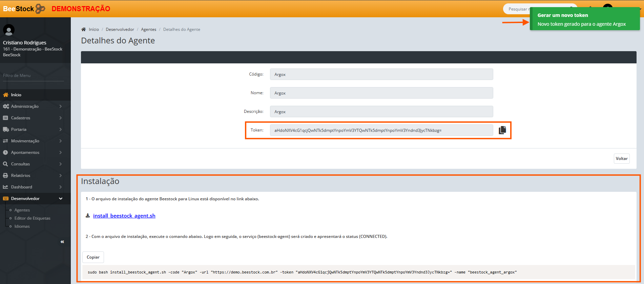Expand the Administração menu
This screenshot has height=284, width=644.
[25, 106]
